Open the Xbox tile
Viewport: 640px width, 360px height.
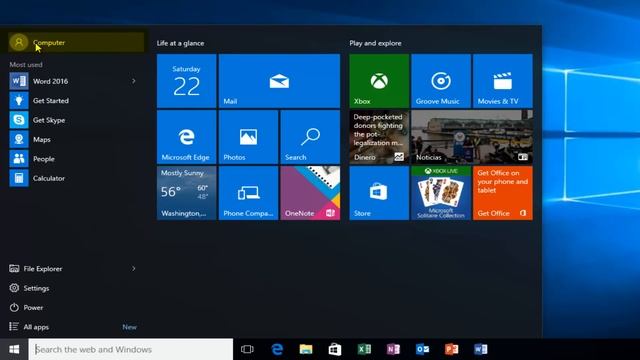[x=379, y=81]
